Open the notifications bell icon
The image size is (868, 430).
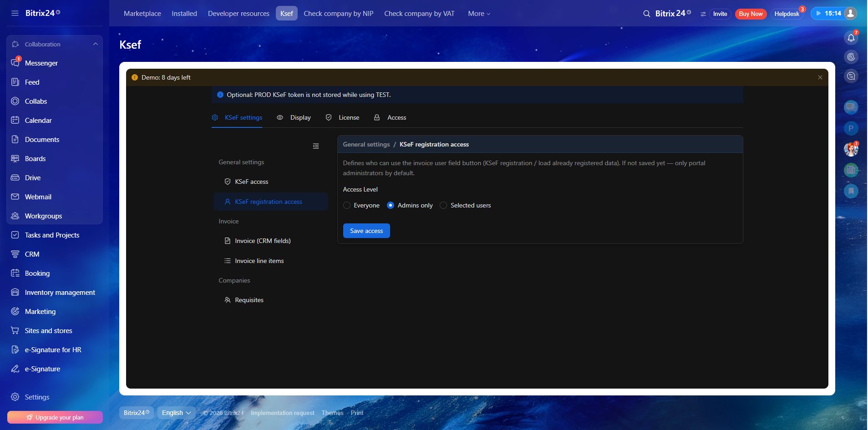click(851, 38)
